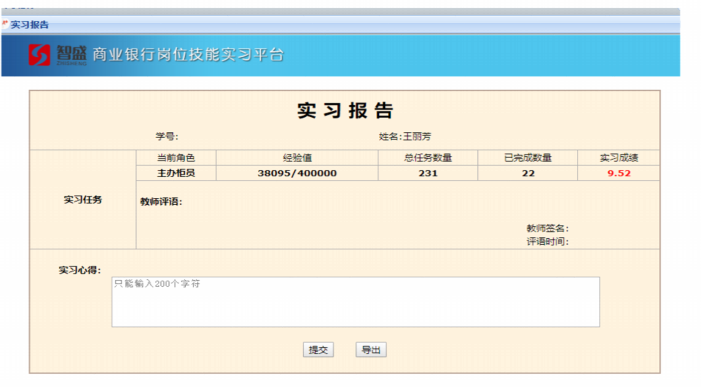Click the 学号 label
701x387 pixels.
[167, 136]
